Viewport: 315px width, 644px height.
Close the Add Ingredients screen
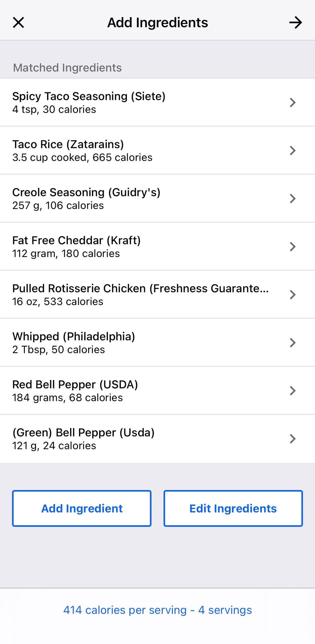(18, 22)
